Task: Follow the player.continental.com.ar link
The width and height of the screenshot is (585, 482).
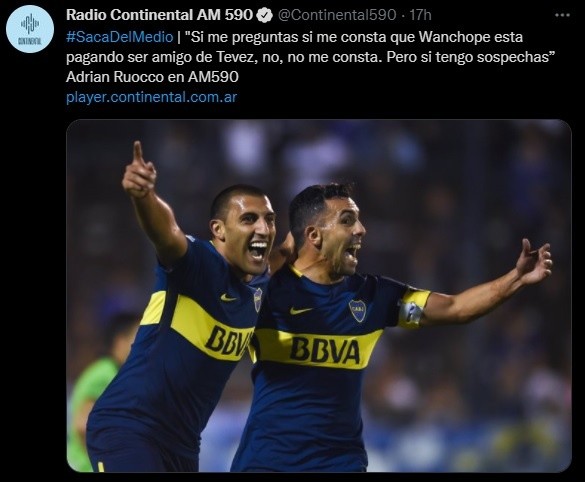Action: (x=151, y=97)
